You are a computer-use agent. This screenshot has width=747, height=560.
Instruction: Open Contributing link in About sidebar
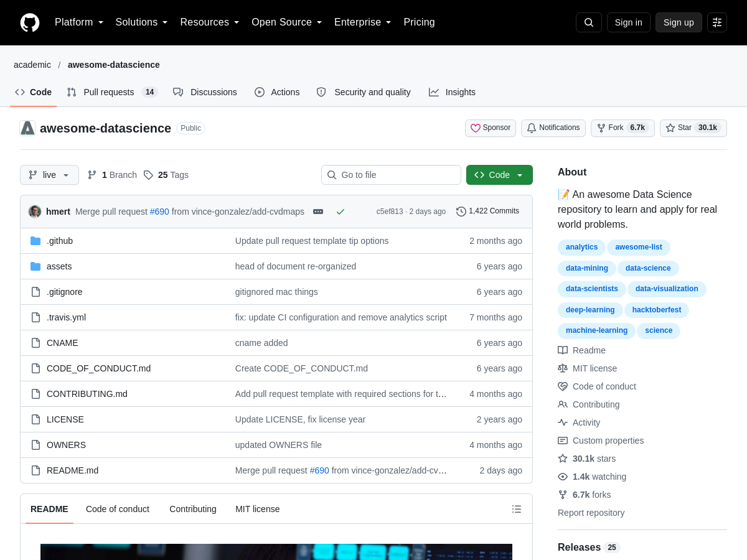pos(589,404)
